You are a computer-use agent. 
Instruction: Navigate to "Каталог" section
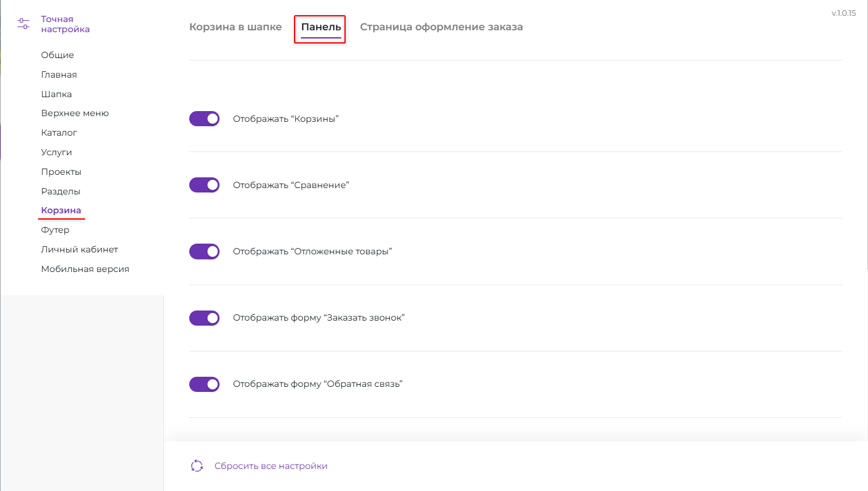click(x=59, y=133)
